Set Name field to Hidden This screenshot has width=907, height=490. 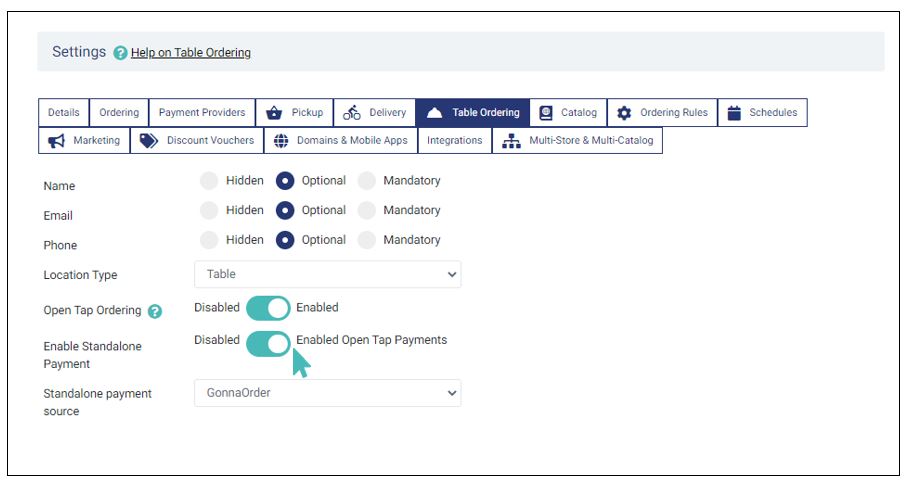(209, 181)
